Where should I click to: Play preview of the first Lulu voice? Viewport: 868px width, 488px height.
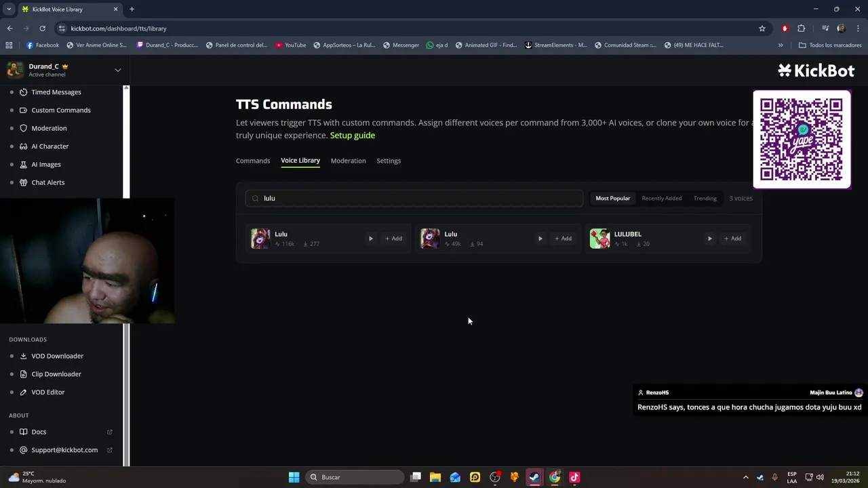click(370, 239)
